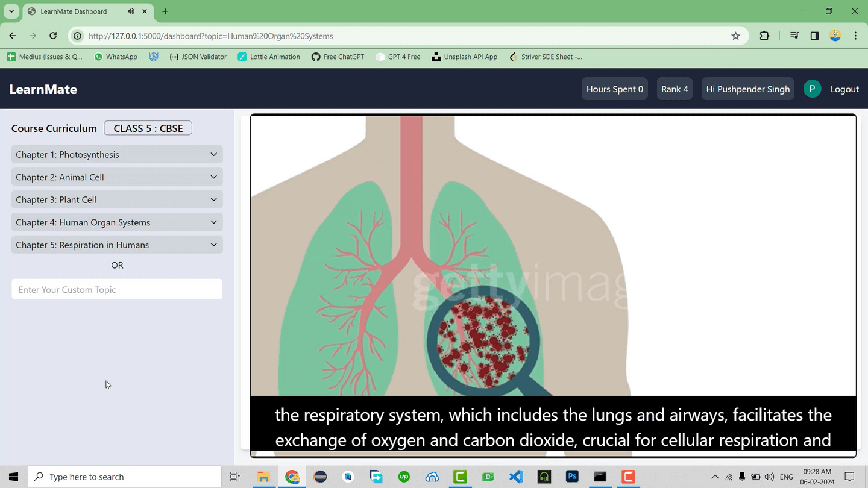Open the clock showing 09:28 AM

(x=817, y=477)
